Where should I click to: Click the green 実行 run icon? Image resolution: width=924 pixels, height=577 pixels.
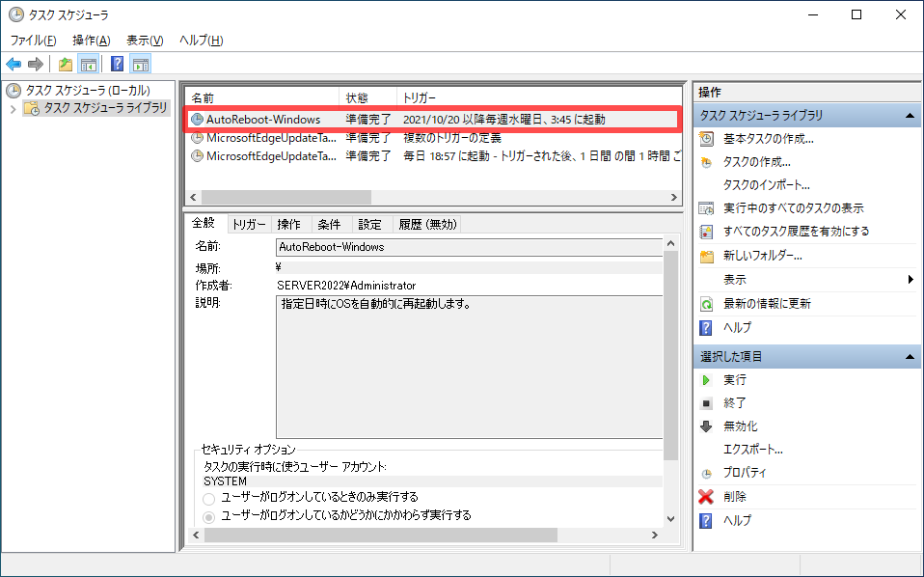pos(706,380)
